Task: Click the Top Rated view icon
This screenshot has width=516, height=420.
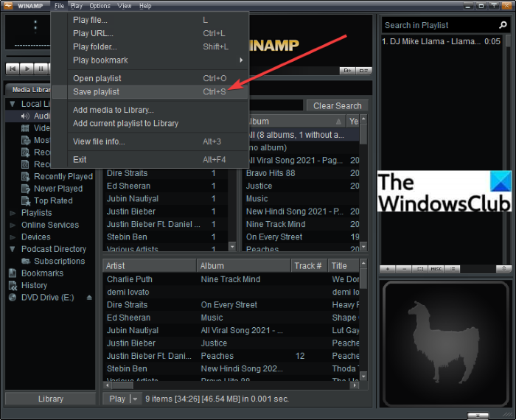Action: 25,201
